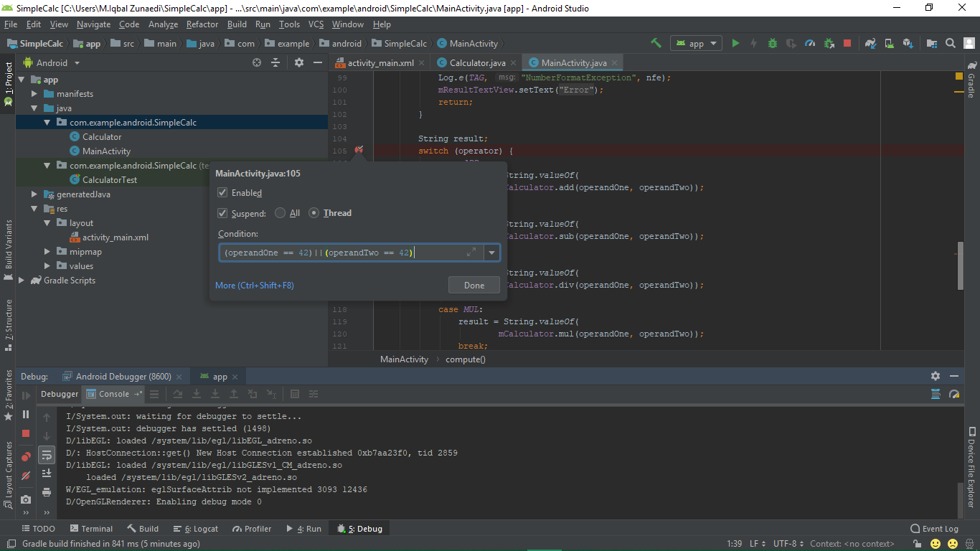Toggle the Suspend checkbox
Viewport: 980px width, 551px height.
click(x=222, y=212)
